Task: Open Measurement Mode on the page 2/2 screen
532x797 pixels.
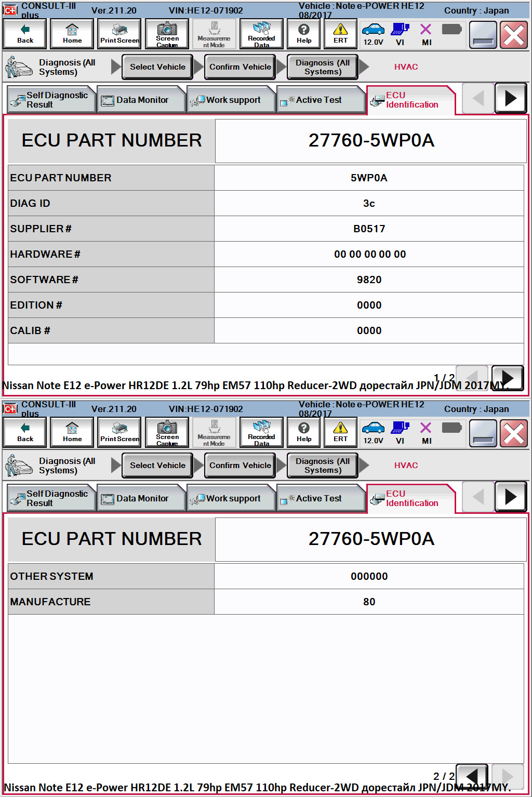Action: 214,432
